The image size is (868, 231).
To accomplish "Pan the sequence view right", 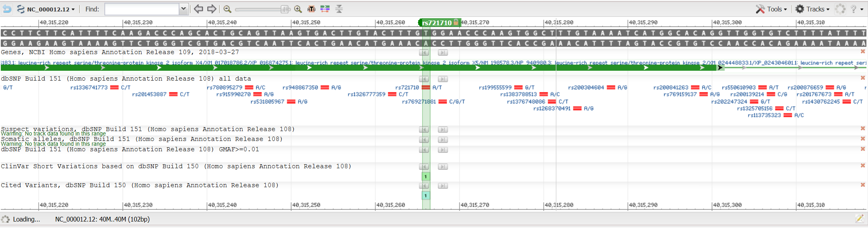I will point(212,9).
